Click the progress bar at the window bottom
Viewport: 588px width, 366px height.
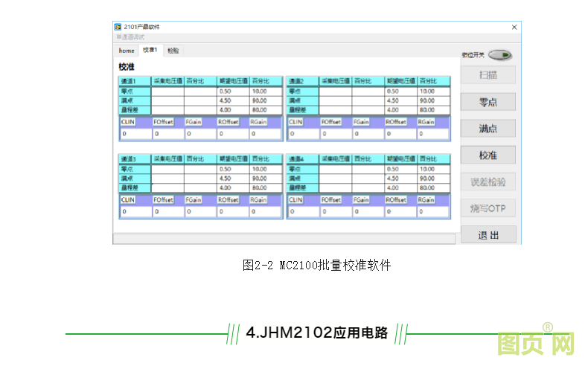click(283, 240)
